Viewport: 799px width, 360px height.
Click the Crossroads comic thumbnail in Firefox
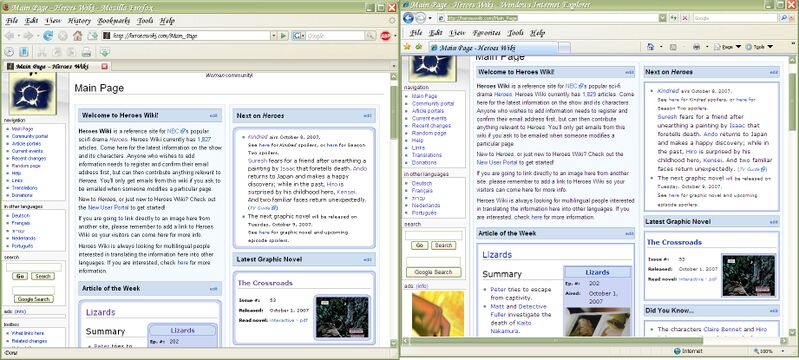click(x=342, y=317)
